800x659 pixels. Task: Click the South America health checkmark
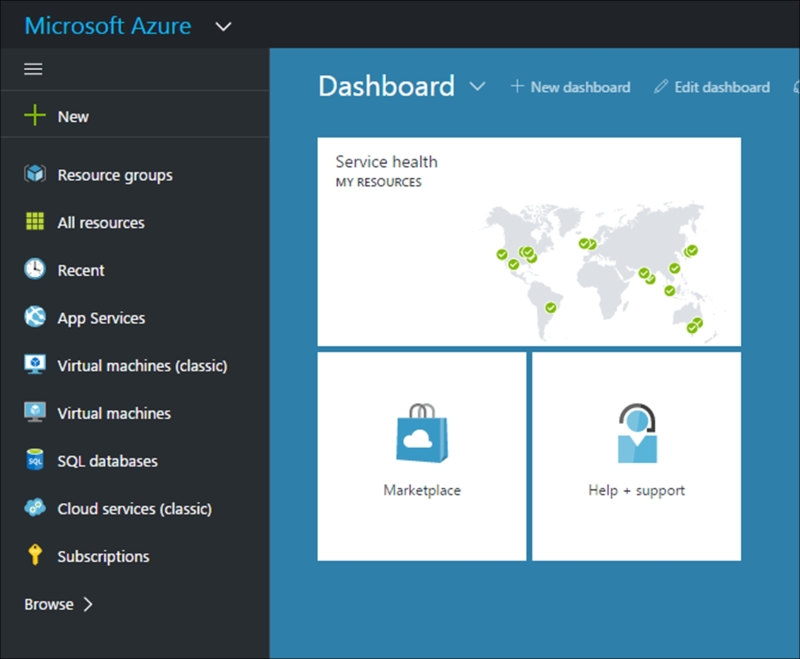pyautogui.click(x=551, y=308)
